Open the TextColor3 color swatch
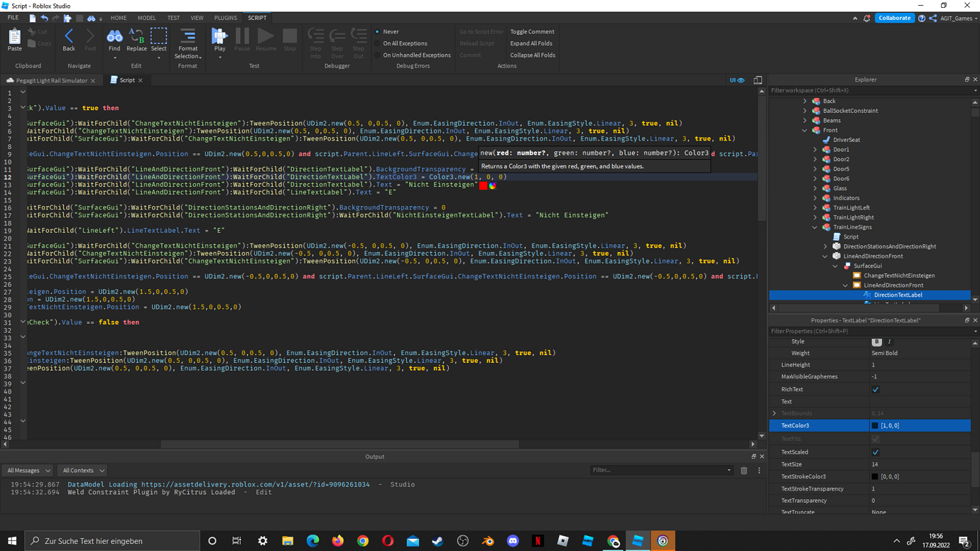980x551 pixels. pyautogui.click(x=875, y=425)
